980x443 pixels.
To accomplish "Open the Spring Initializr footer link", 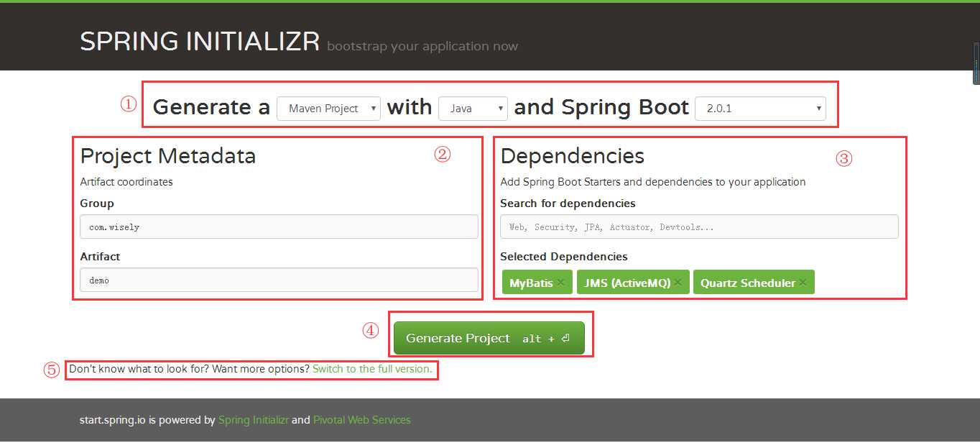I will point(254,420).
